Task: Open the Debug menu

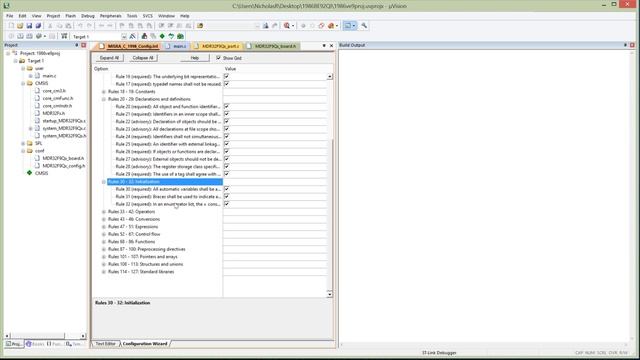Action: [x=88, y=16]
